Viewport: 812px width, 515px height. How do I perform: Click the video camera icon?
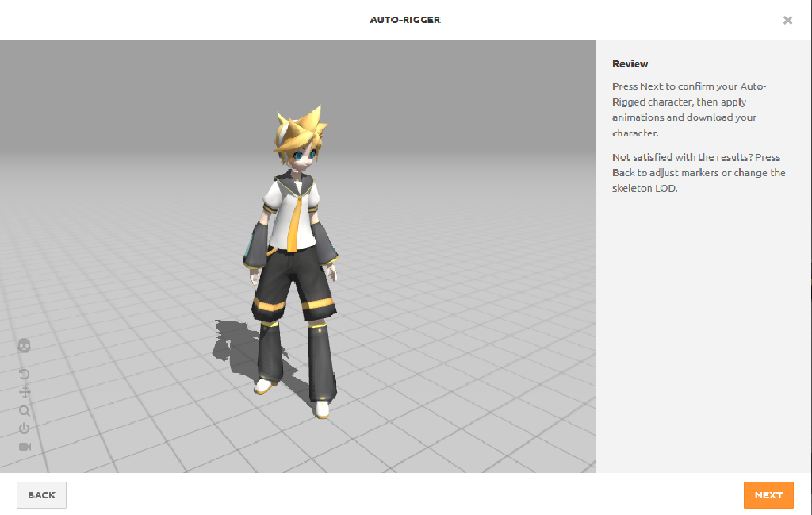[x=24, y=447]
